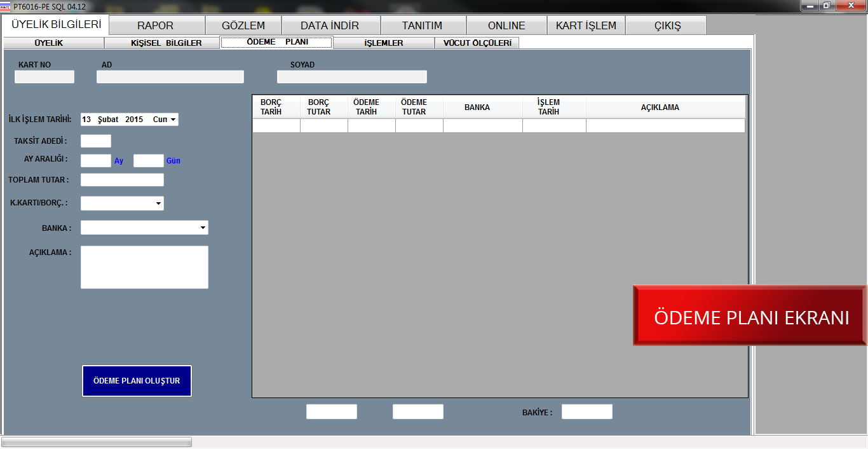
Task: Expand the İLK İŞLEM TARİHİ date picker
Action: (173, 120)
